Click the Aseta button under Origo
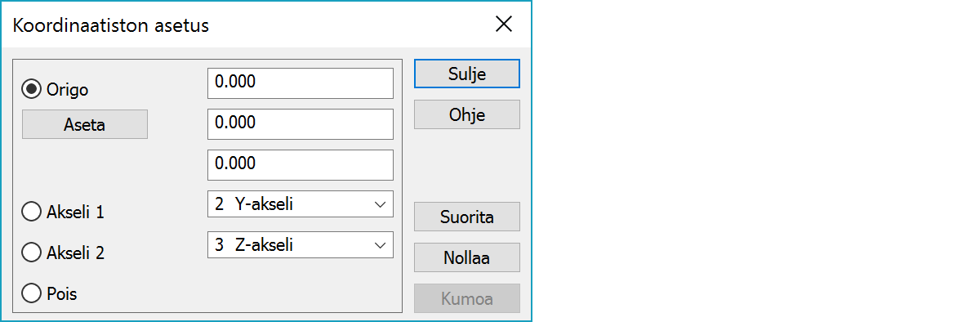The height and width of the screenshot is (322, 980). point(85,124)
